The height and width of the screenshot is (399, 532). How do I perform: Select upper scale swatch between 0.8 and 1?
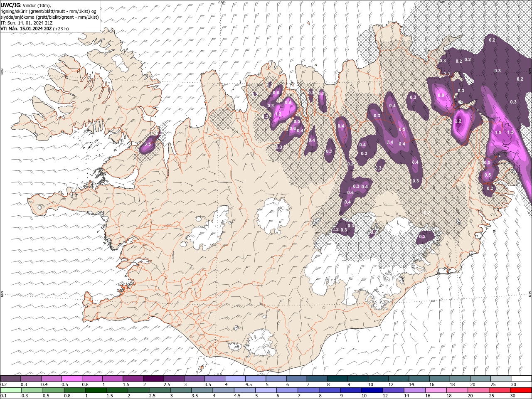[x=92, y=379]
